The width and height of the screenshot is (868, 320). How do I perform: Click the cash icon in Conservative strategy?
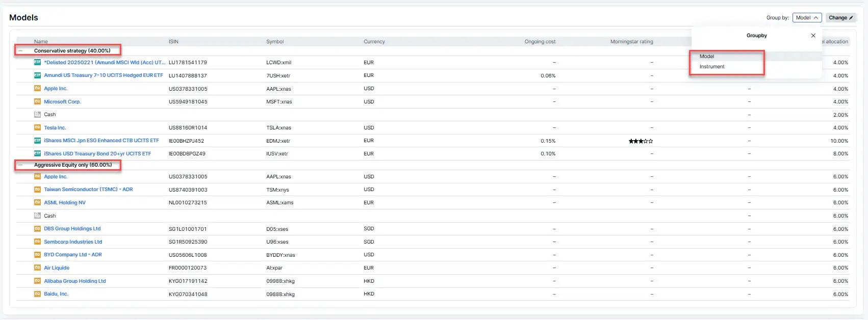37,115
